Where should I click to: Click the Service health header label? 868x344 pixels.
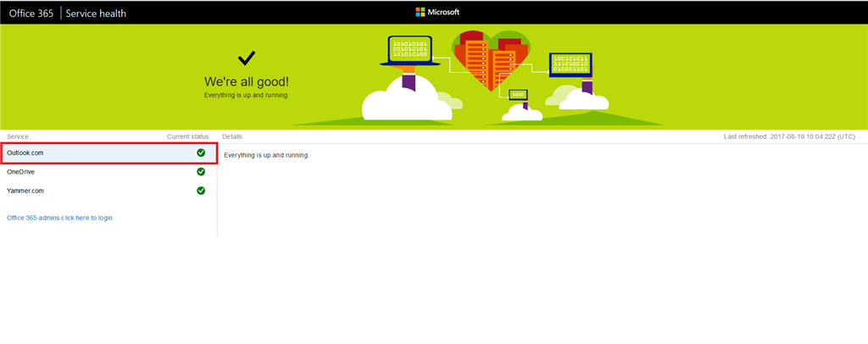pos(96,14)
